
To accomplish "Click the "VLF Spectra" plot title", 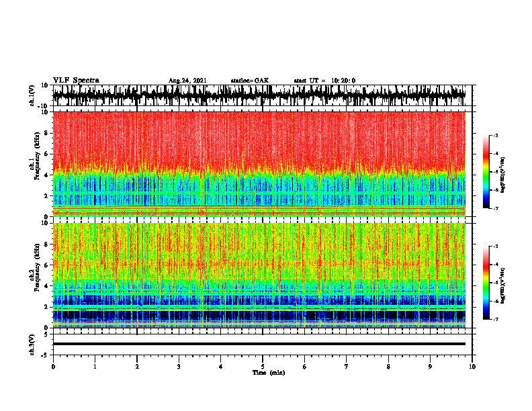I will tap(76, 80).
